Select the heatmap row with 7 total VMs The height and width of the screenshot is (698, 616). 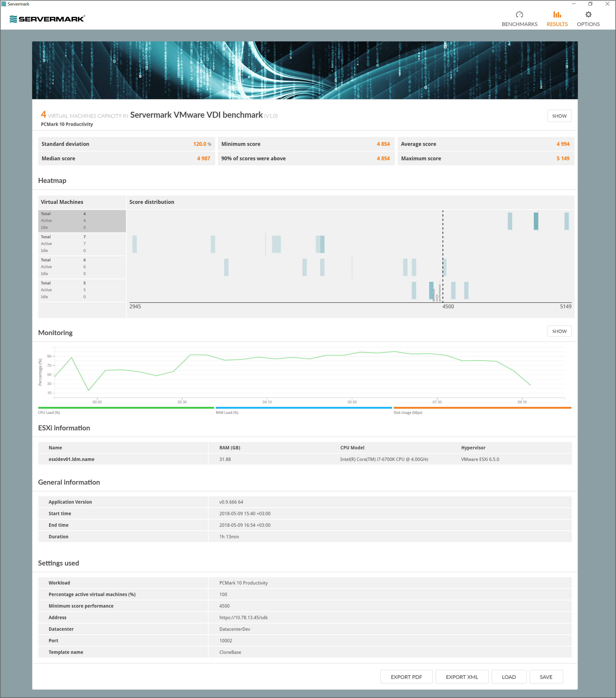82,244
